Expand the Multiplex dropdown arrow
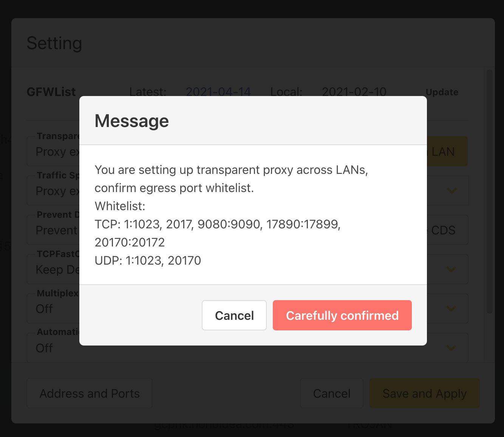This screenshot has width=504, height=437. click(x=451, y=309)
